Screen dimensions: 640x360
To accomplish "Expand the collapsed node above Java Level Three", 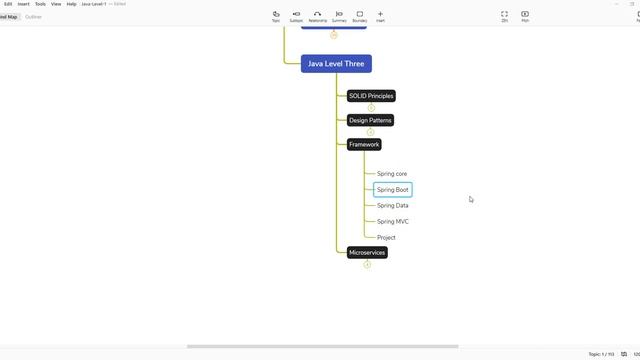I will (x=334, y=36).
